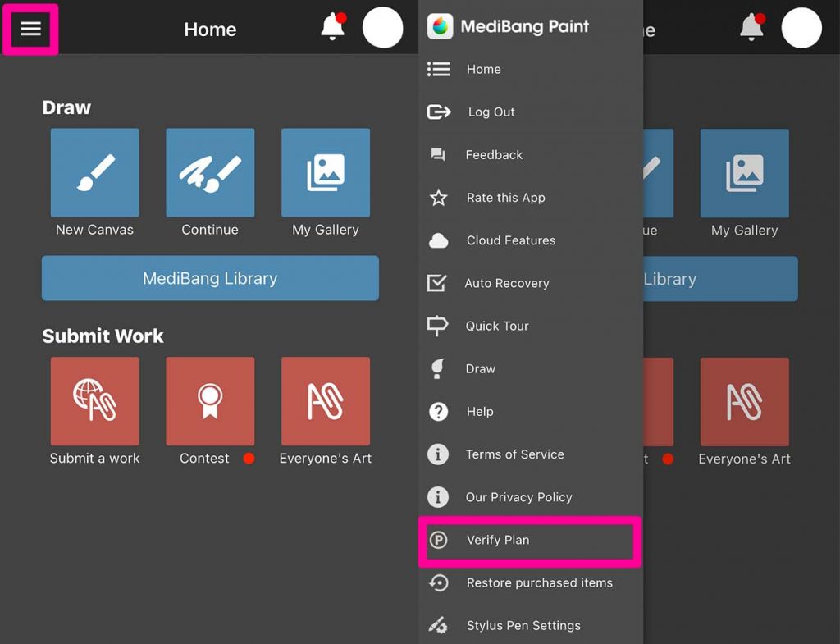Click the Draw section heading
This screenshot has height=644, width=840.
coord(66,107)
